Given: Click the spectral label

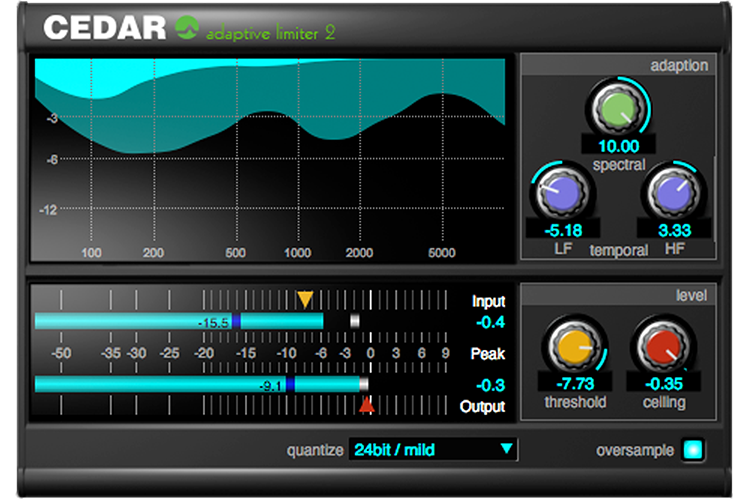Looking at the screenshot, I should pos(619,165).
